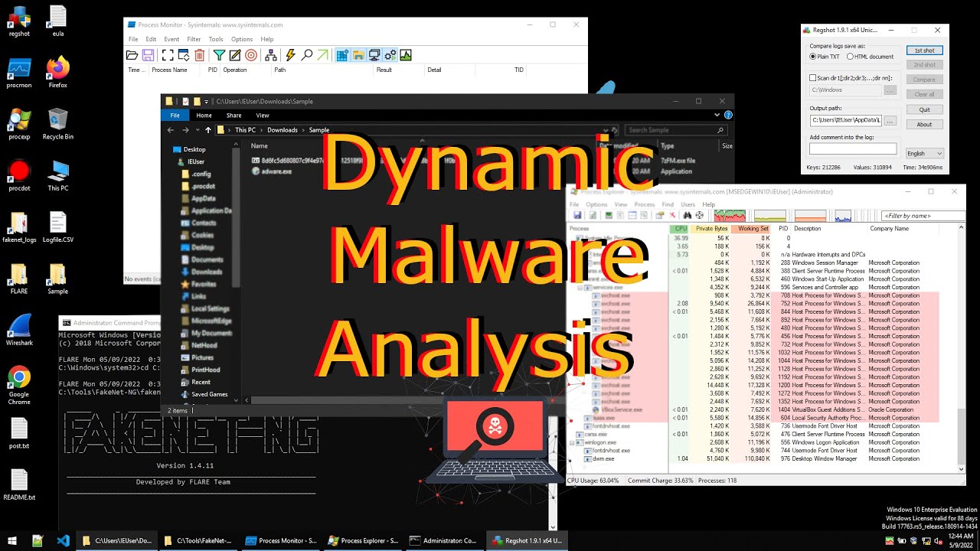This screenshot has width=980, height=551.
Task: Click Help question icon in File Explorer
Action: (x=728, y=116)
